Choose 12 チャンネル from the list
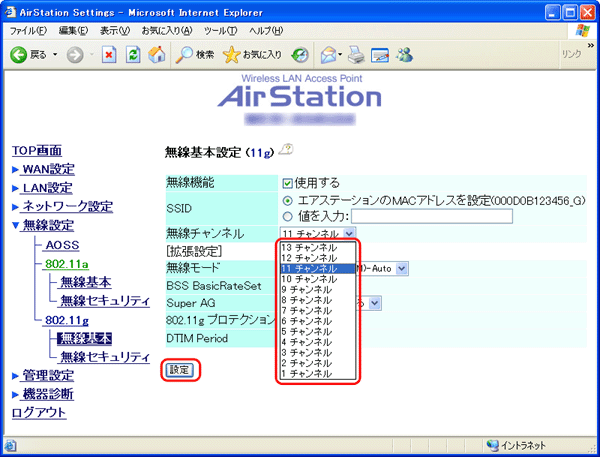The height and width of the screenshot is (457, 600). [318, 258]
